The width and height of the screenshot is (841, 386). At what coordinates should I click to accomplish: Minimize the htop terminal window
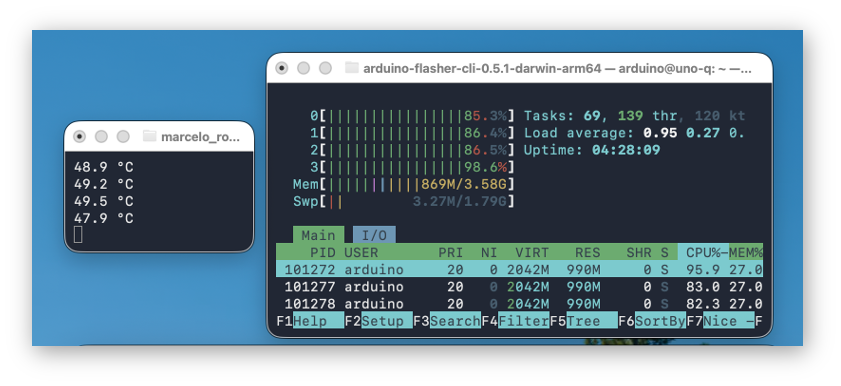[x=304, y=68]
